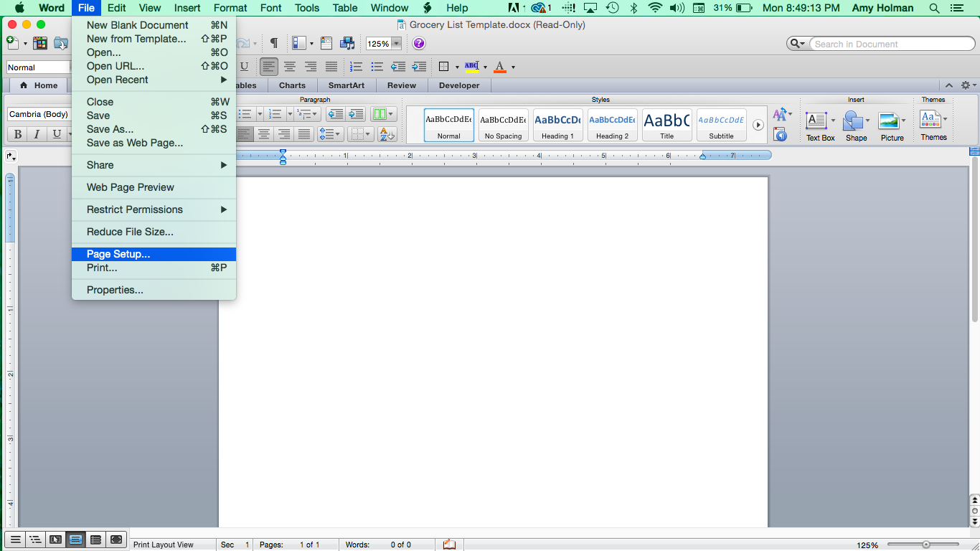Select Print from the File menu
The image size is (980, 551).
tap(154, 268)
